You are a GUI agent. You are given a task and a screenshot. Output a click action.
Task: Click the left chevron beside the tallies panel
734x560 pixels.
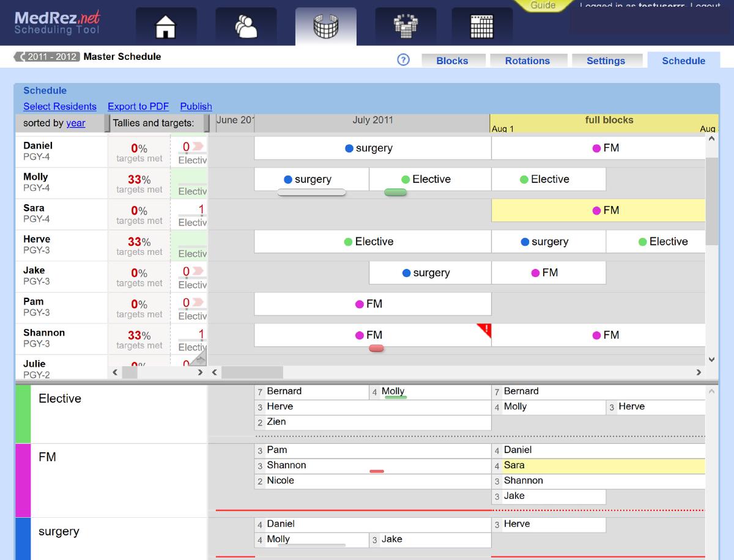point(115,371)
